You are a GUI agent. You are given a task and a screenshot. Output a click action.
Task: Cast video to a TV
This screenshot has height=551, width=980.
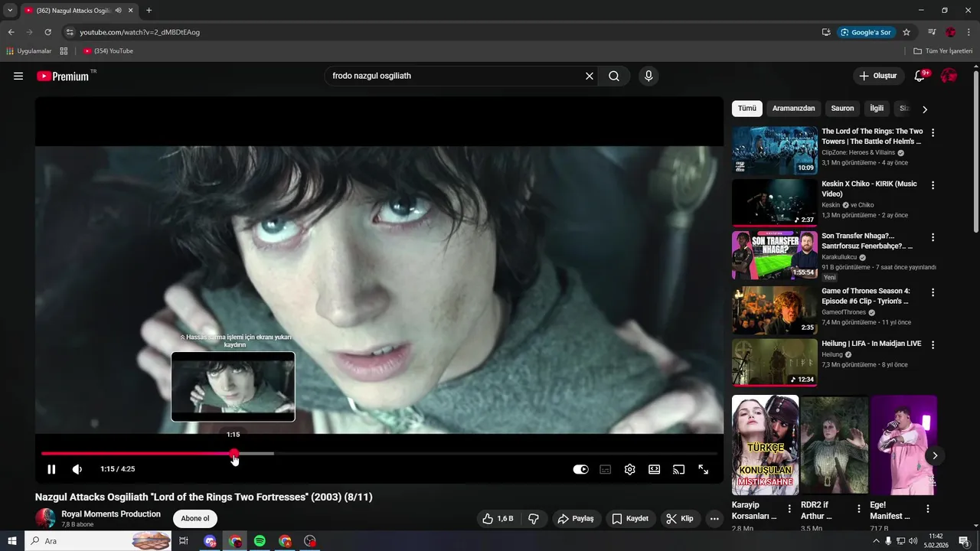[x=679, y=469]
